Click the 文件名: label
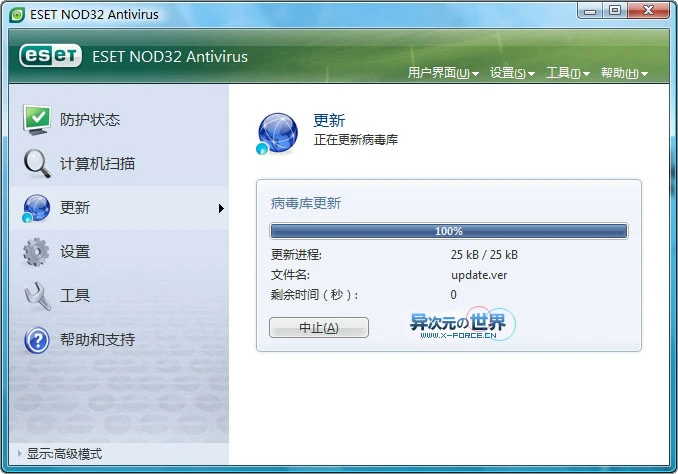This screenshot has width=678, height=474. pyautogui.click(x=290, y=275)
